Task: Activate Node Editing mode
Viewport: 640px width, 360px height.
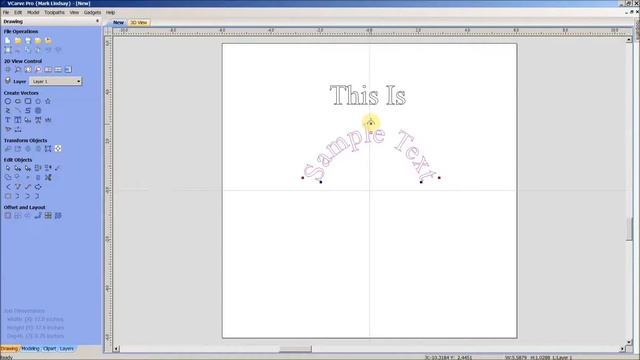Action: pos(18,168)
